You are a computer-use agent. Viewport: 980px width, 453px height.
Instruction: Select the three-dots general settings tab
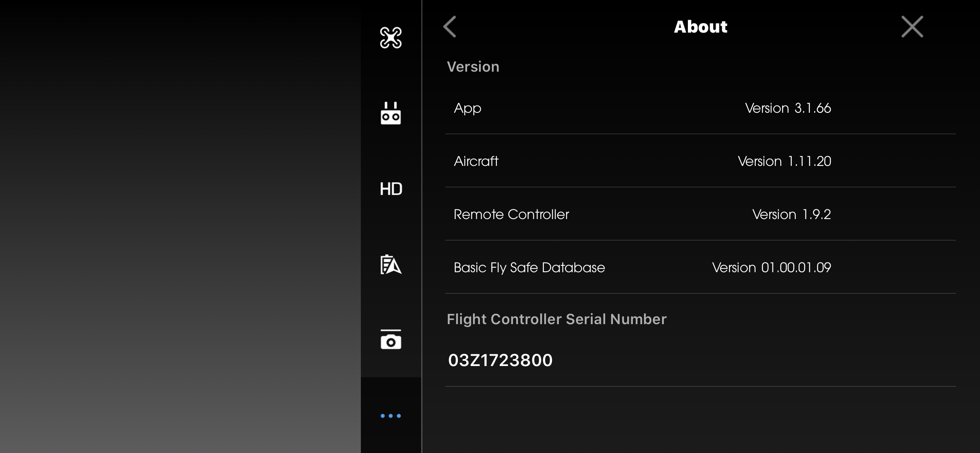(x=391, y=416)
